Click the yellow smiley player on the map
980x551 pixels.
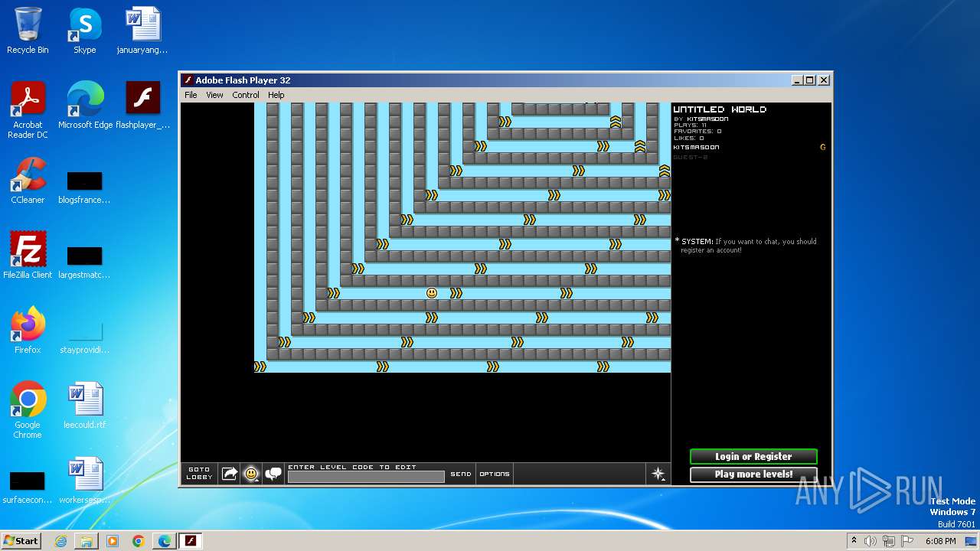coord(432,293)
